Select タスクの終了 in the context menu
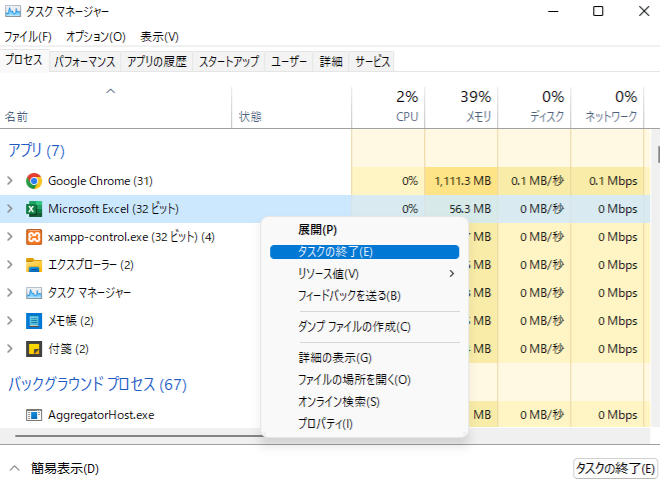 (x=336, y=252)
